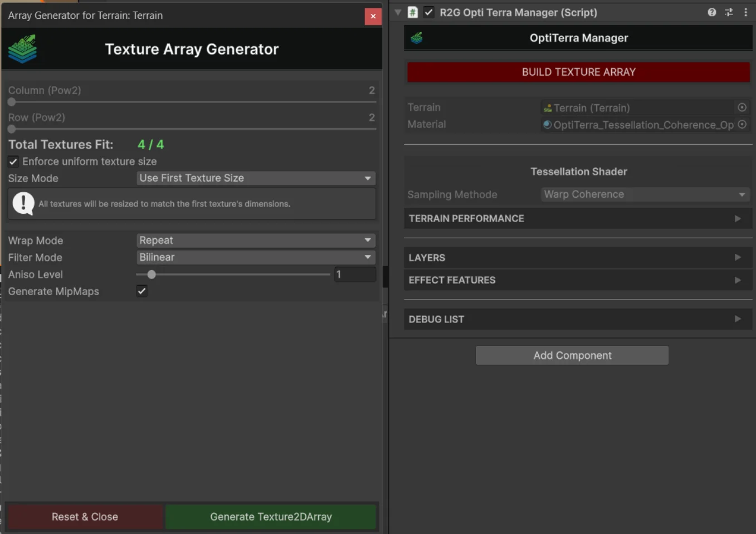756x534 pixels.
Task: Click the Reset & Close button
Action: pyautogui.click(x=85, y=517)
